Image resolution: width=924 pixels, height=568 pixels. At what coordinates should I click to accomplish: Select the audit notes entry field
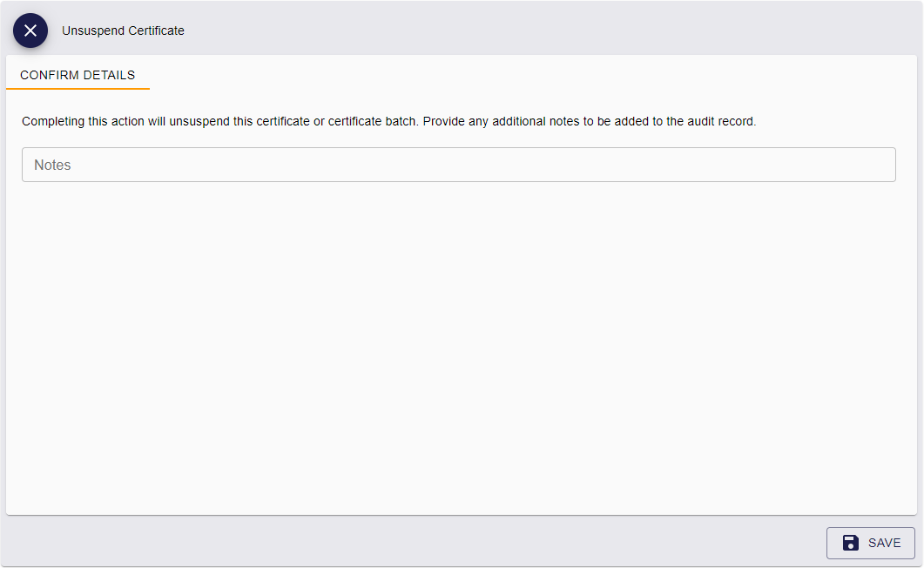click(x=458, y=165)
